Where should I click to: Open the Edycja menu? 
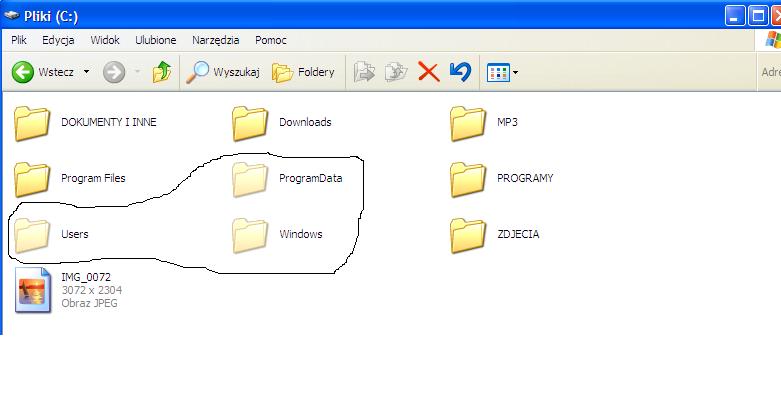[58, 40]
